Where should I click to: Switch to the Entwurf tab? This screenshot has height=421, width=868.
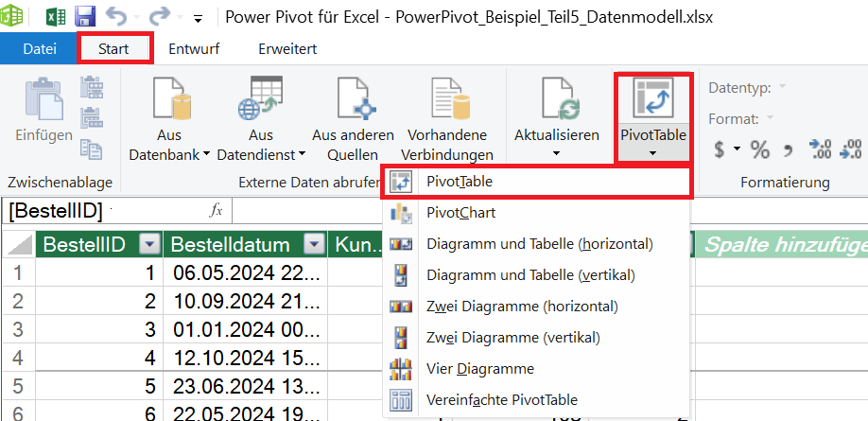click(194, 49)
